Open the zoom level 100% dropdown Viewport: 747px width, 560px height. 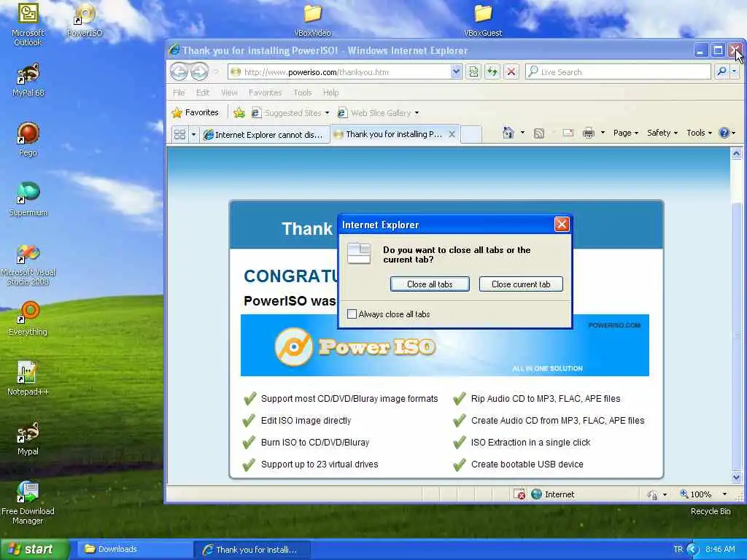point(724,494)
